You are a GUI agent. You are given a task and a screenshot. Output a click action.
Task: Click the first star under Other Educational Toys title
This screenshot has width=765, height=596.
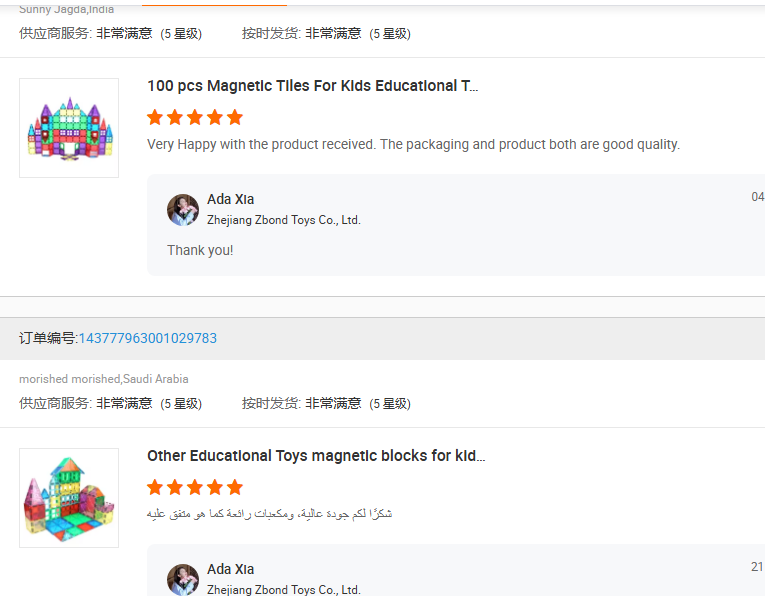point(155,487)
